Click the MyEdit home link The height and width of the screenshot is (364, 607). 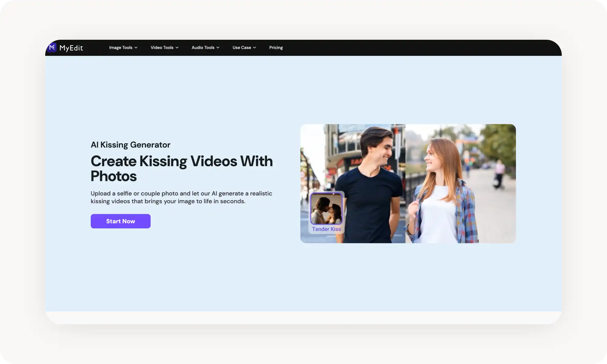pos(65,48)
